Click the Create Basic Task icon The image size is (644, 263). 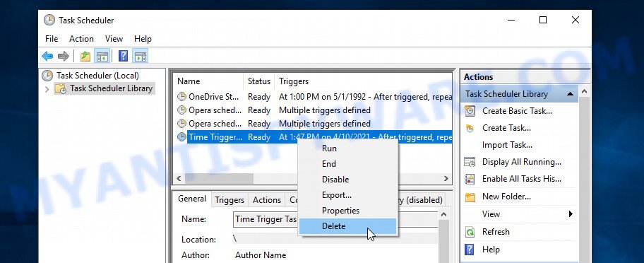470,110
